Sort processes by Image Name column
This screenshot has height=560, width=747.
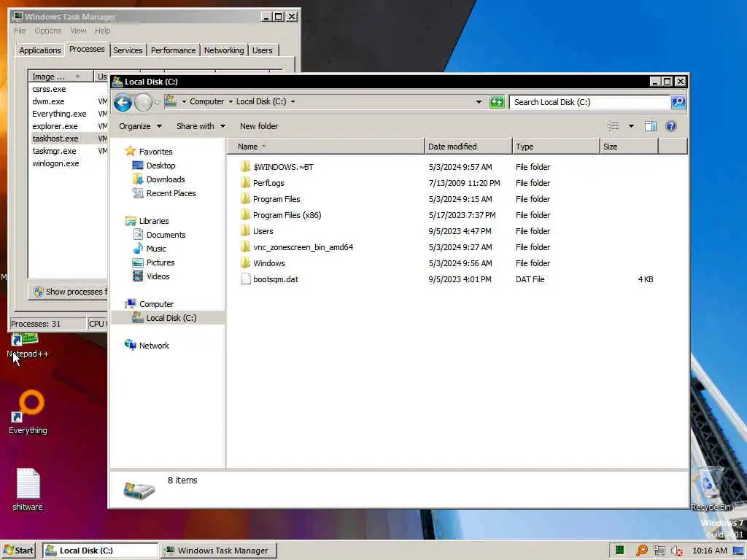[61, 77]
